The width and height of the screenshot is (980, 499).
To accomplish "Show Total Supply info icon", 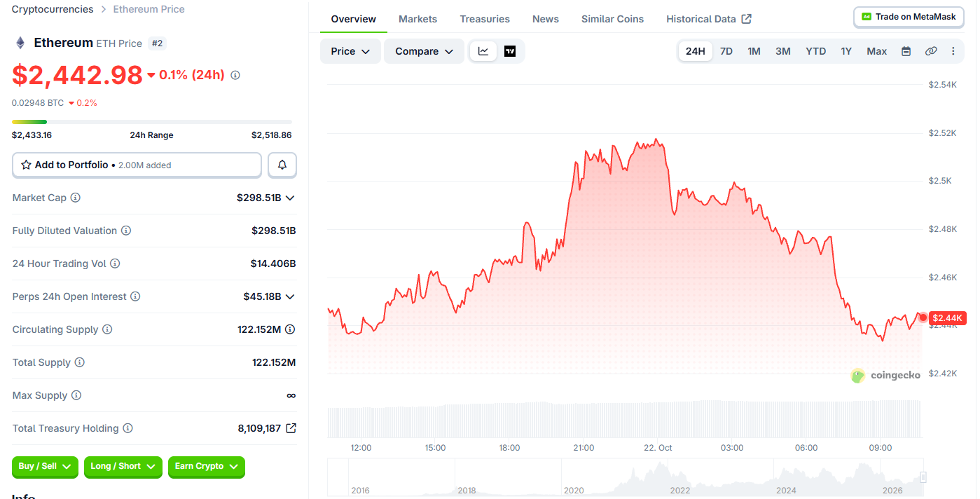I will pyautogui.click(x=80, y=362).
